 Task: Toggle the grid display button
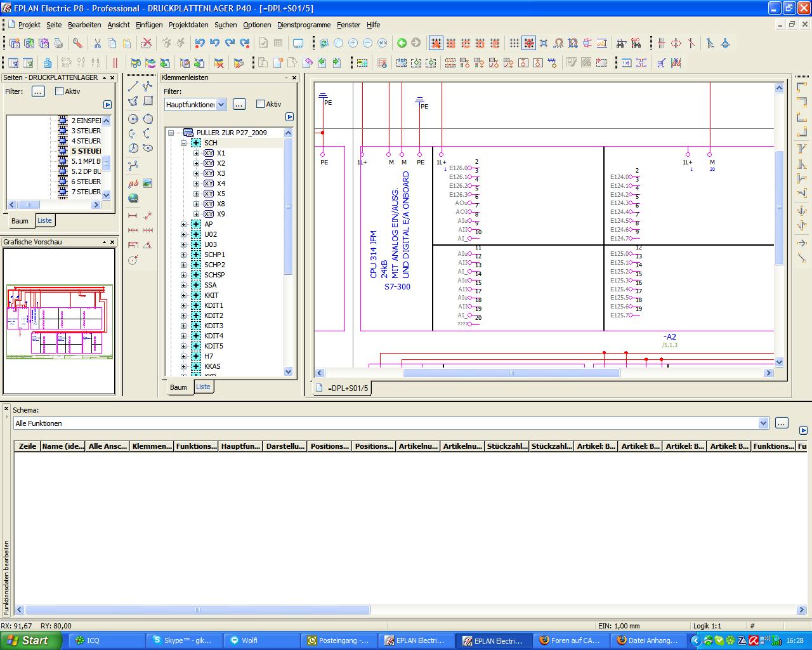514,43
